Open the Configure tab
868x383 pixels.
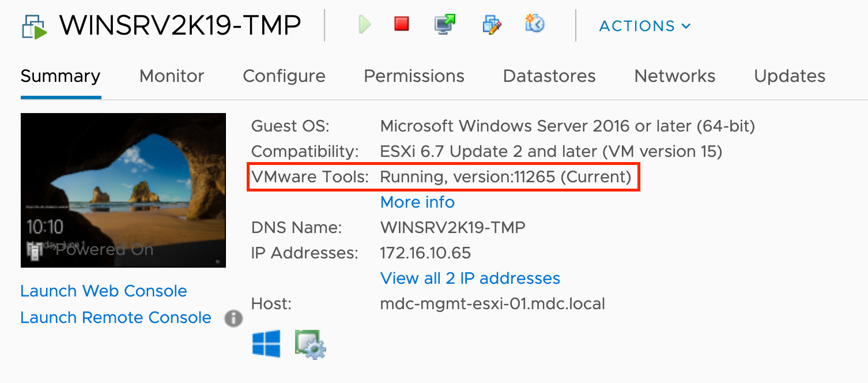[x=284, y=76]
